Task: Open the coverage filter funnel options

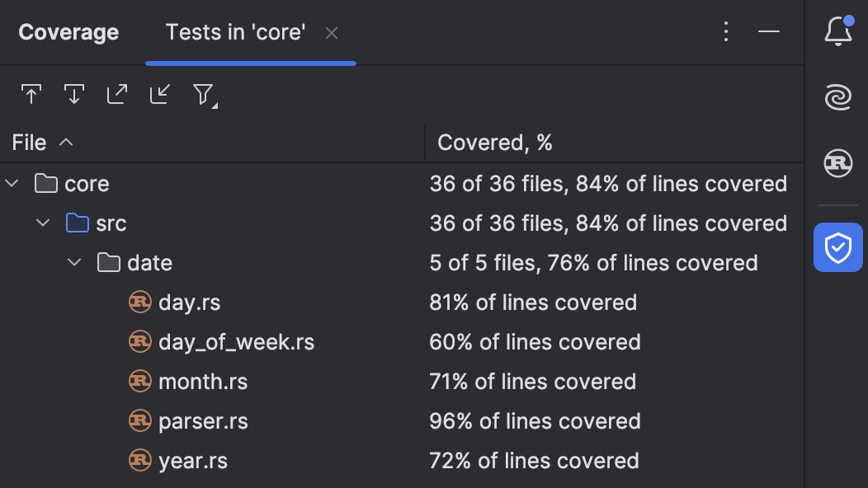Action: 204,94
